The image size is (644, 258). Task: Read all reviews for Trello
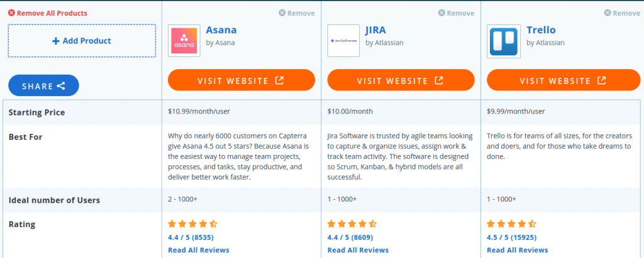517,250
